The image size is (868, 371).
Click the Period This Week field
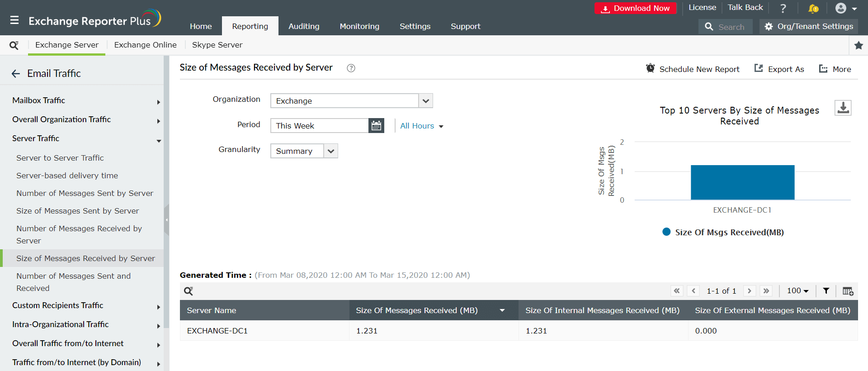click(320, 126)
